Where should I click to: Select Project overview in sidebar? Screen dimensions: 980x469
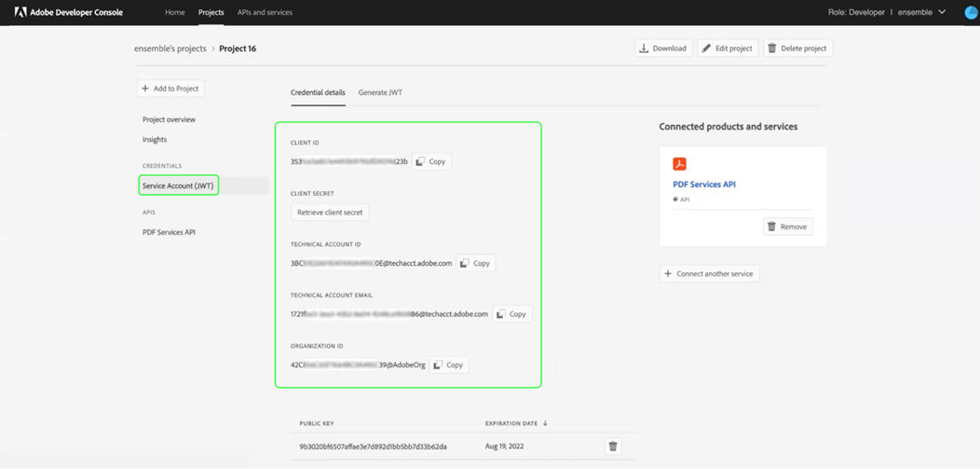click(169, 119)
